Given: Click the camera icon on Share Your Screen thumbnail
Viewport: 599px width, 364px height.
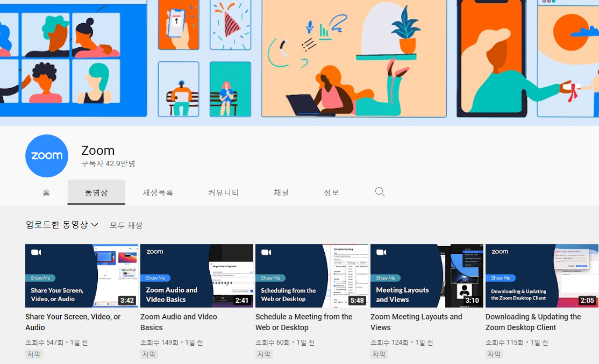Looking at the screenshot, I should pos(36,252).
